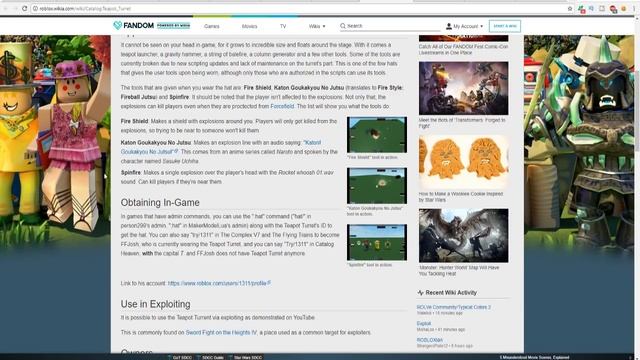Viewport: 640px width, 360px height.
Task: Open the Star Wars SDCC link in the bottom bar
Action: 247,358
